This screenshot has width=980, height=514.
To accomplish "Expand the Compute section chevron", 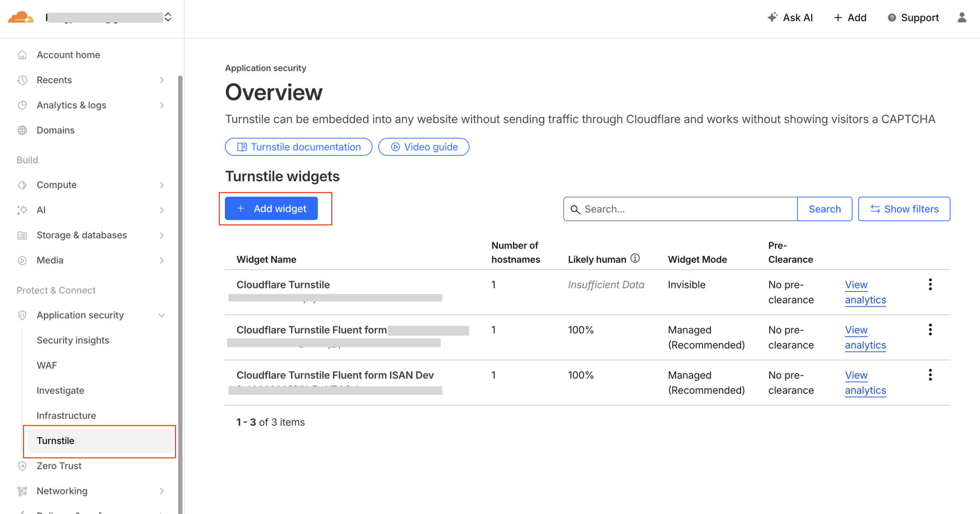I will coord(162,185).
